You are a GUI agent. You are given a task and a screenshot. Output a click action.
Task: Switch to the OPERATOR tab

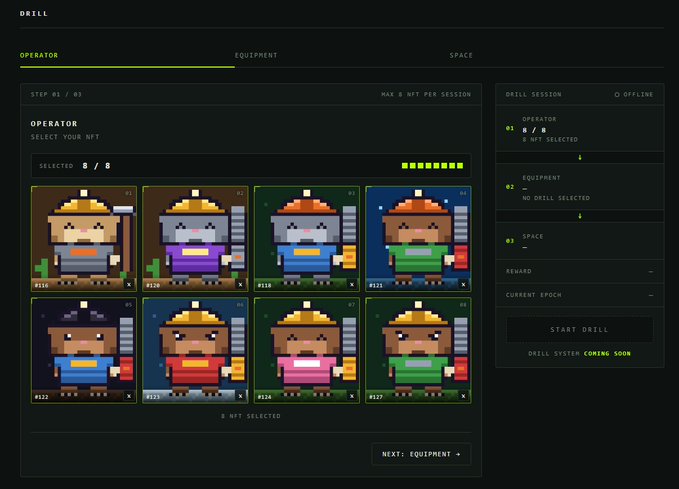coord(39,55)
